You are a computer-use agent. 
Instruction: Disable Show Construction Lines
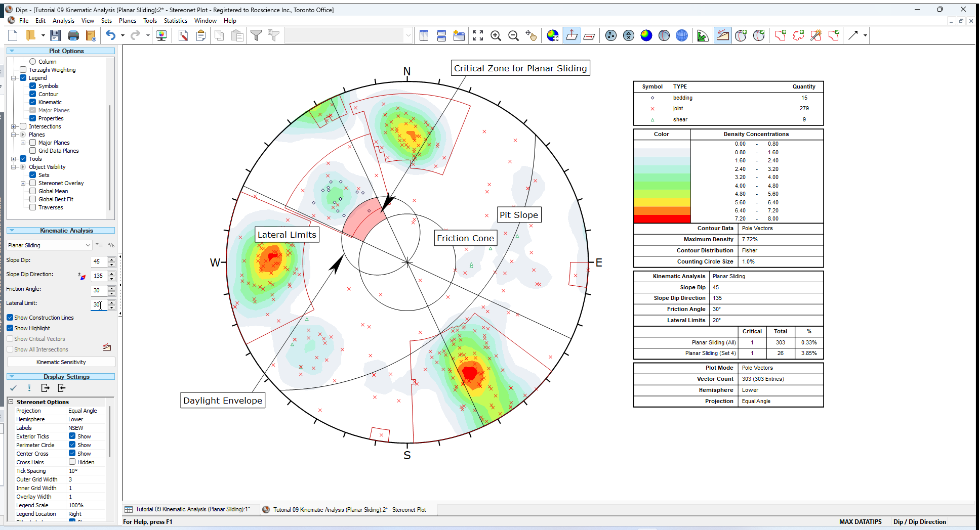pyautogui.click(x=10, y=318)
